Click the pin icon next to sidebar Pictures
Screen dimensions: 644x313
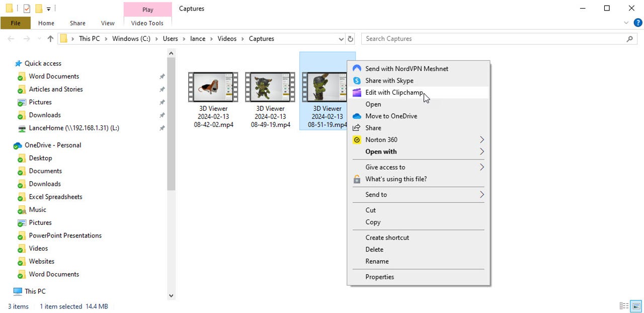point(162,103)
